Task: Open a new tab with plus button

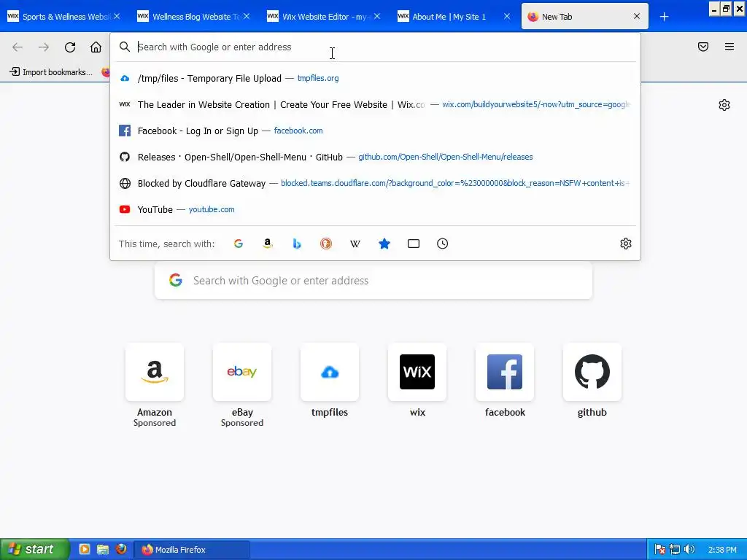Action: (x=664, y=17)
